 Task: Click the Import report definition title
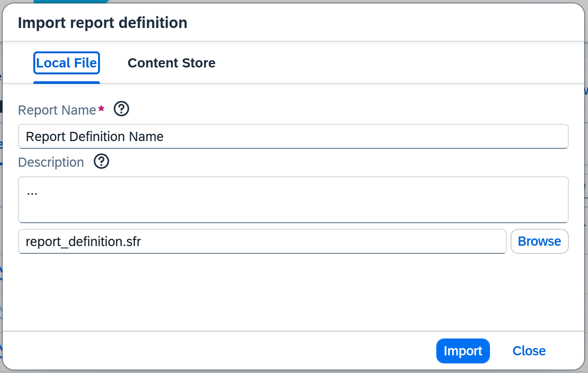point(103,23)
